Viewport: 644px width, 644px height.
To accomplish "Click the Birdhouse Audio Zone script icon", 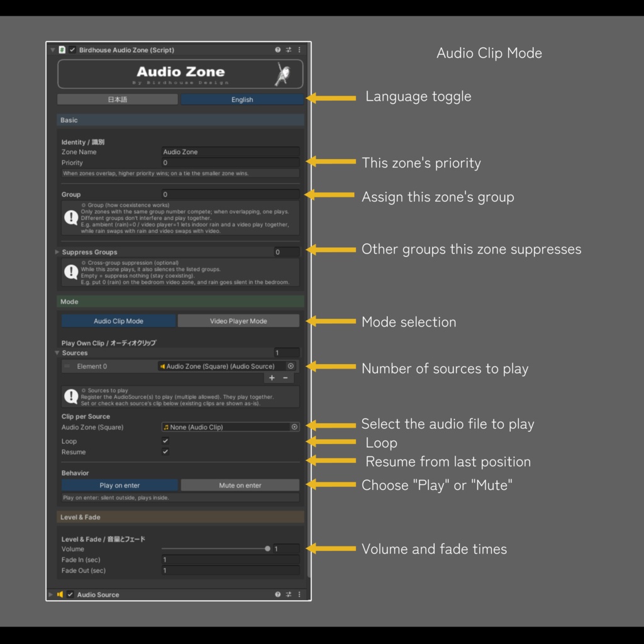I will (x=62, y=50).
